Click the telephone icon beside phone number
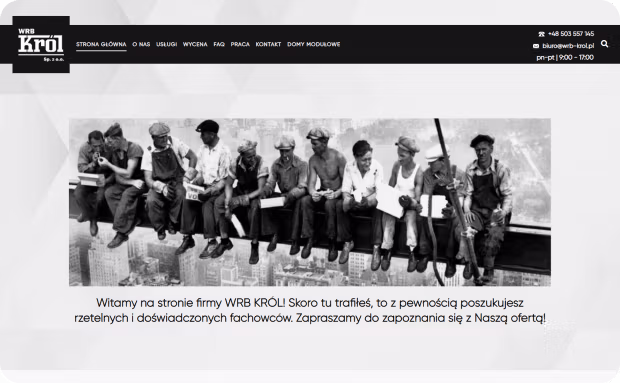Image resolution: width=620 pixels, height=383 pixels. pyautogui.click(x=541, y=34)
